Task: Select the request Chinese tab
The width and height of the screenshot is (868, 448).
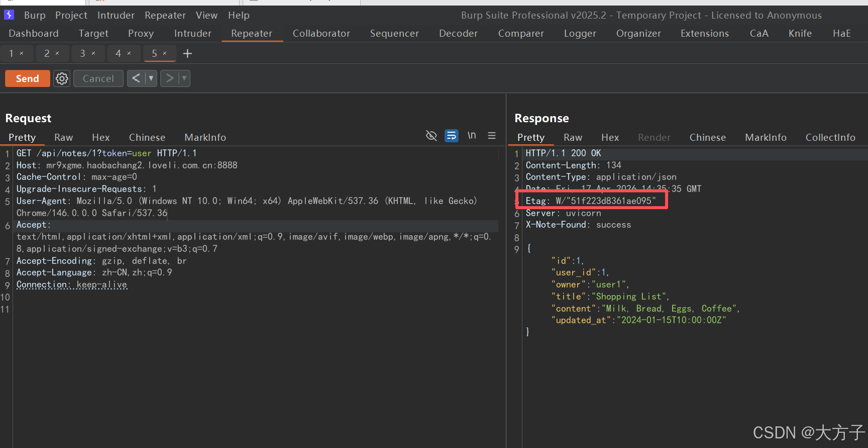Action: click(x=147, y=137)
